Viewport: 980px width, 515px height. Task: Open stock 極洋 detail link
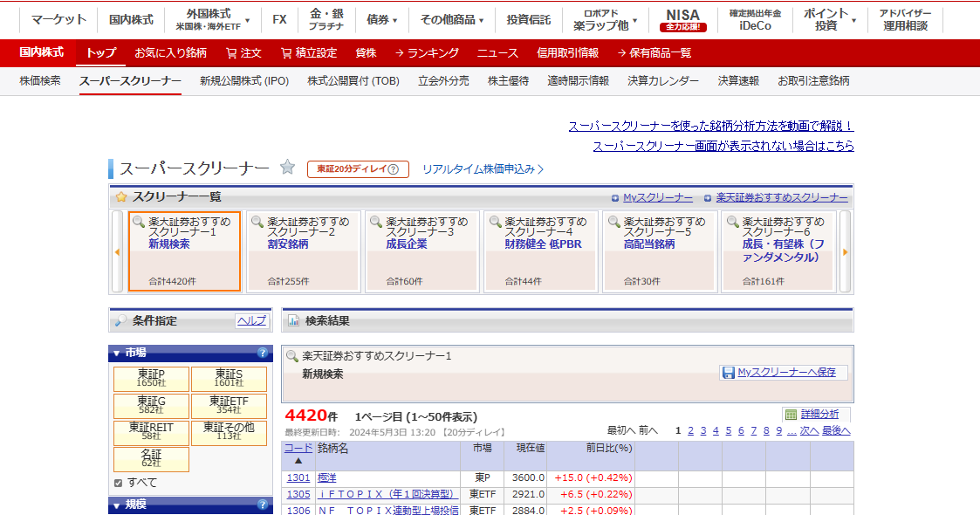point(327,478)
